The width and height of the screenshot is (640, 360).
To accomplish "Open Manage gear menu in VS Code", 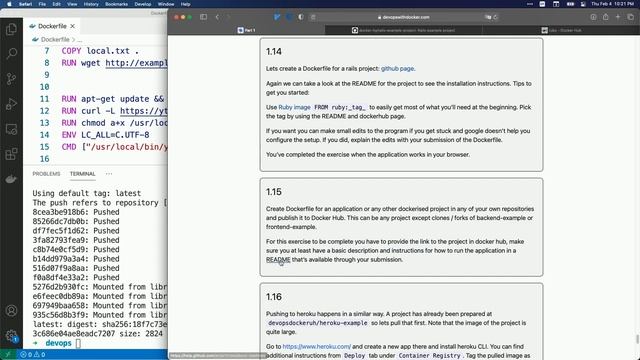I will 11,336.
